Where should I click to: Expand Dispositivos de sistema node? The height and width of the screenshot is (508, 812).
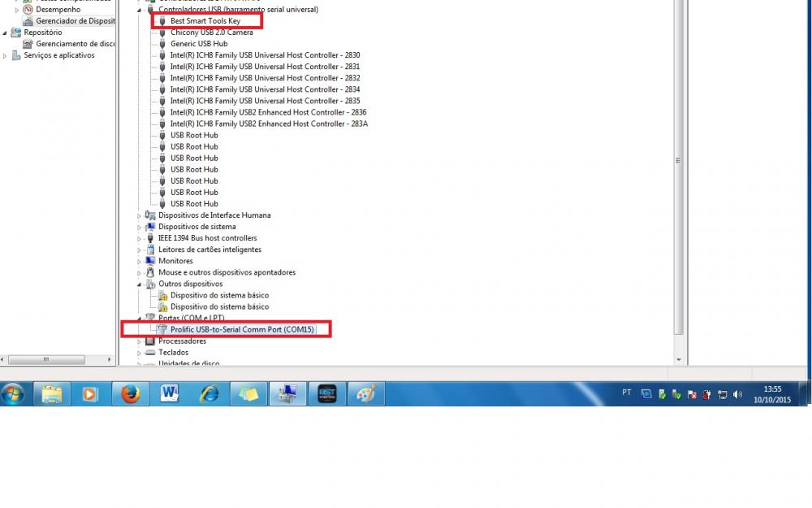pyautogui.click(x=139, y=227)
